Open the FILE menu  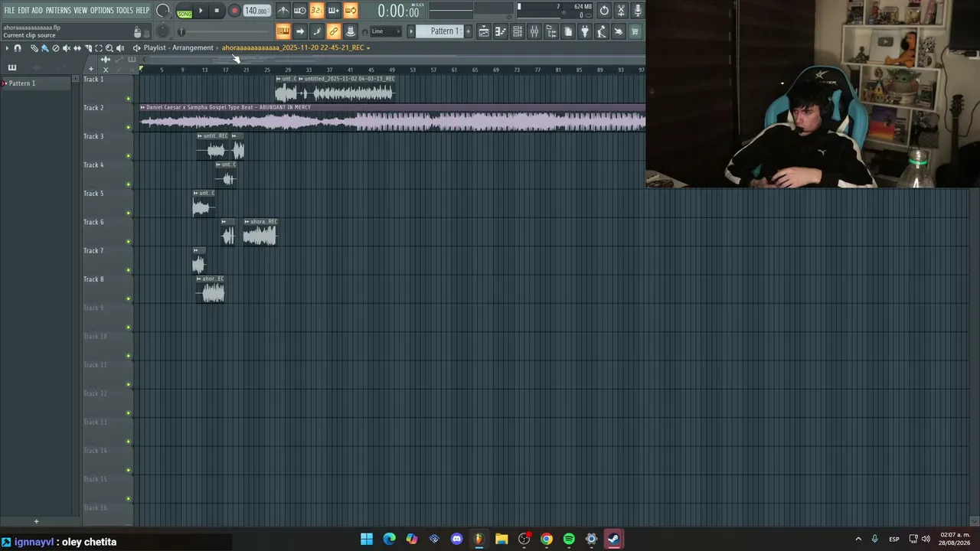click(x=9, y=11)
